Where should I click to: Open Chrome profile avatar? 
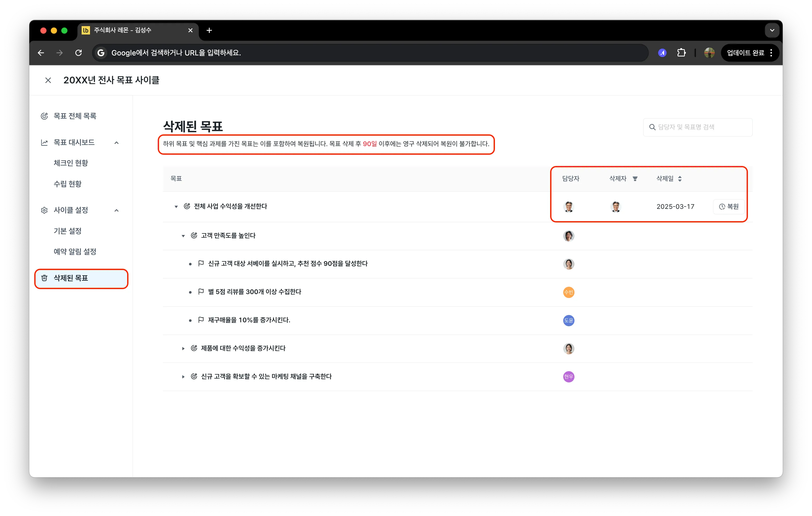click(x=709, y=53)
